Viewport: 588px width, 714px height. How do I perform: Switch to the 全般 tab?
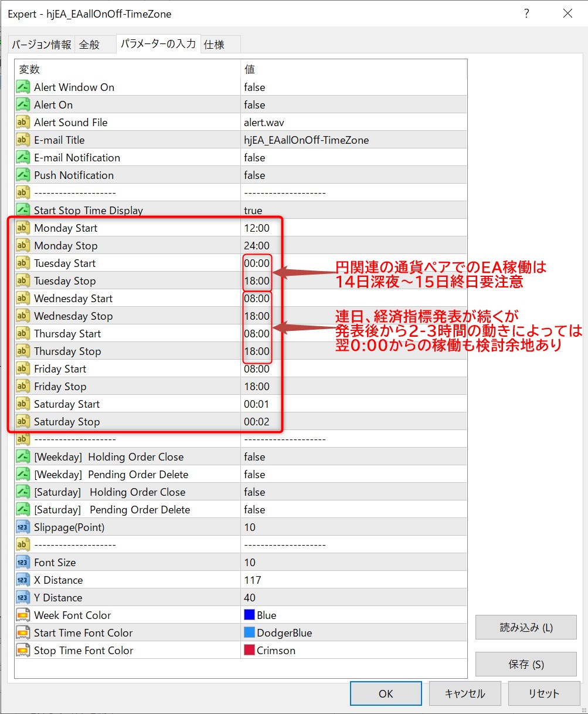pyautogui.click(x=96, y=45)
